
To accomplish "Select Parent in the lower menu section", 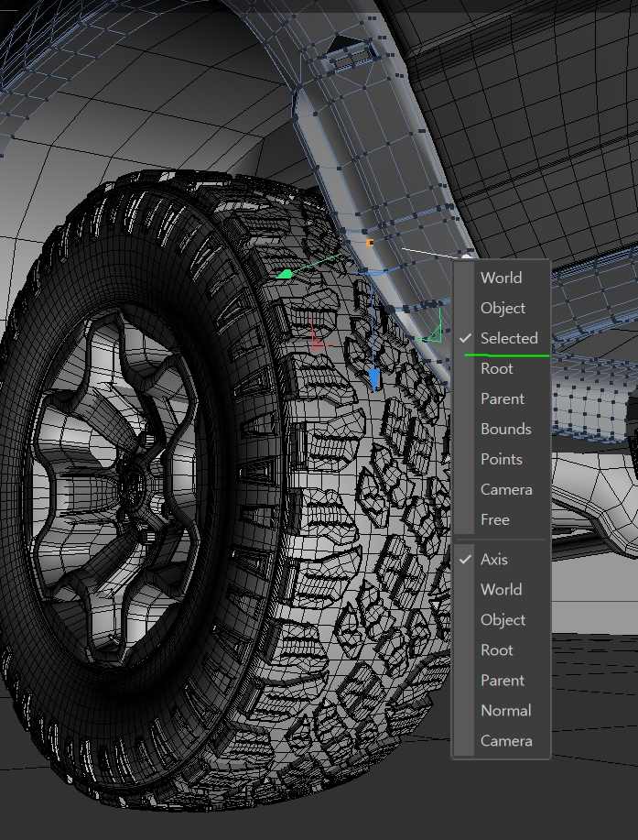I will [x=502, y=681].
